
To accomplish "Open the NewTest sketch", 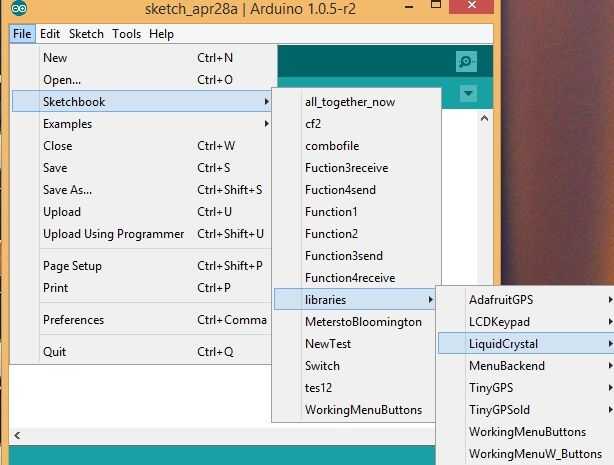I will 355,344.
